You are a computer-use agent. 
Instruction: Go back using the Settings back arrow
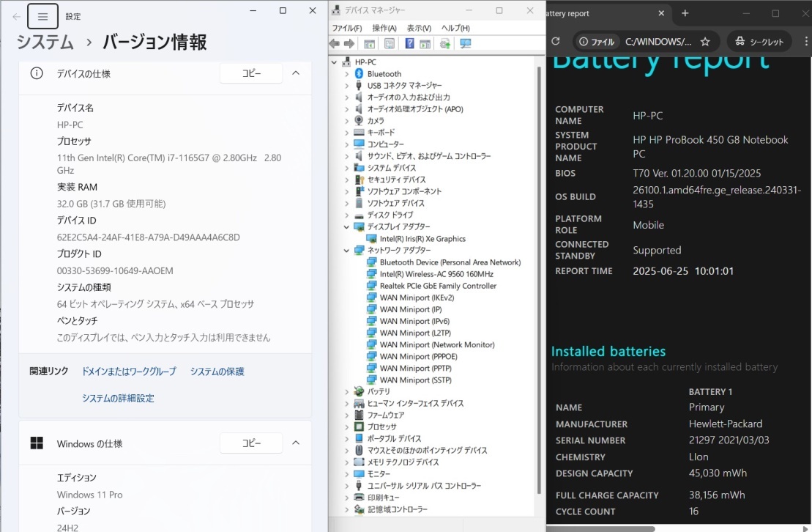tap(16, 17)
